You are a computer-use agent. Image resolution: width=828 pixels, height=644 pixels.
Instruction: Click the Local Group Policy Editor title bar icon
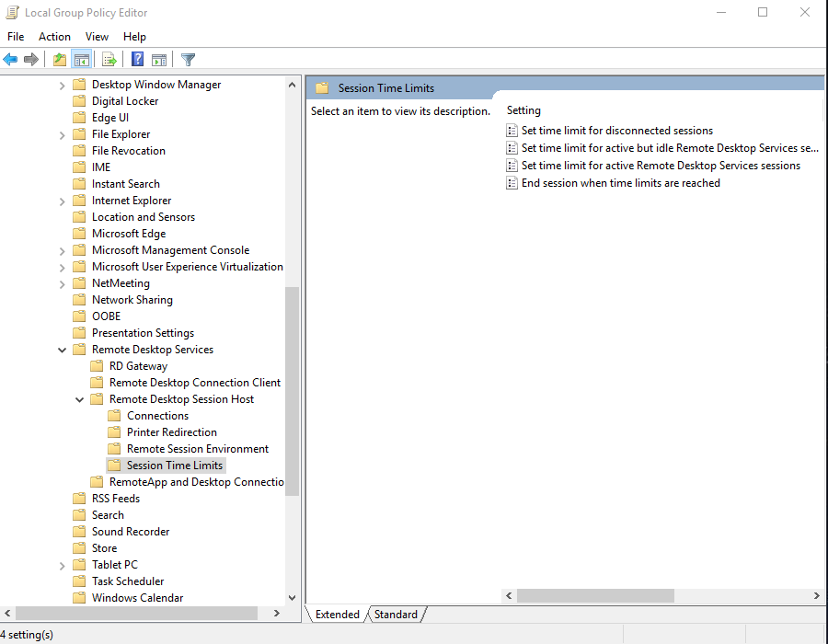[12, 12]
